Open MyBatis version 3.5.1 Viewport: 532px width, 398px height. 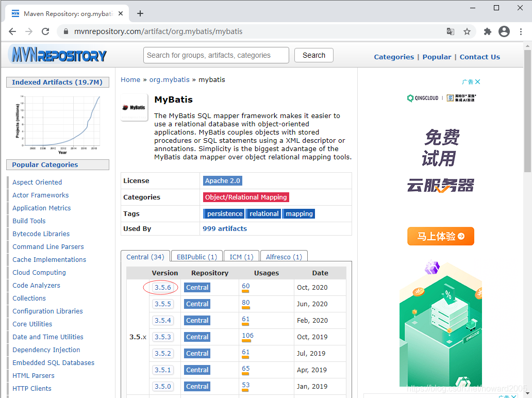[163, 370]
